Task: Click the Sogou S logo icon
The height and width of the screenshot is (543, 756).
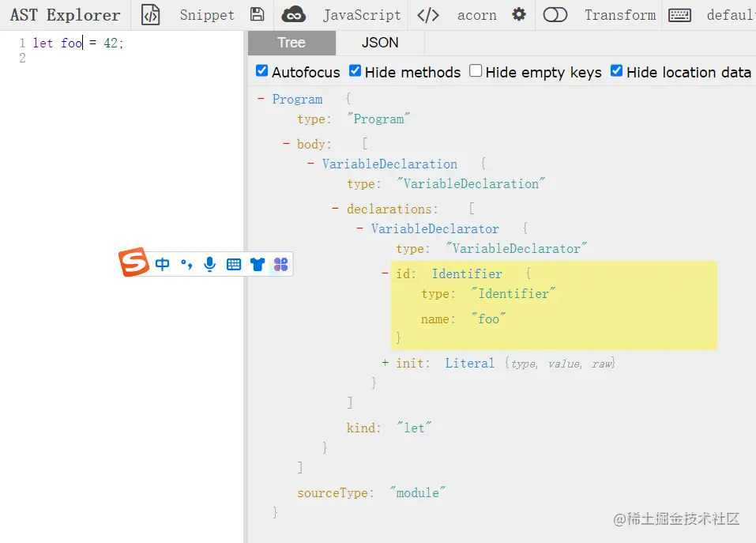Action: click(134, 262)
